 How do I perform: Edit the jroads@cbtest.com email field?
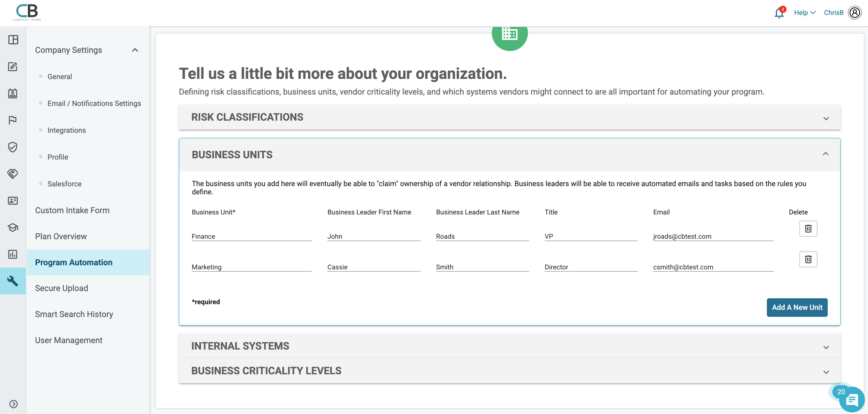click(713, 236)
